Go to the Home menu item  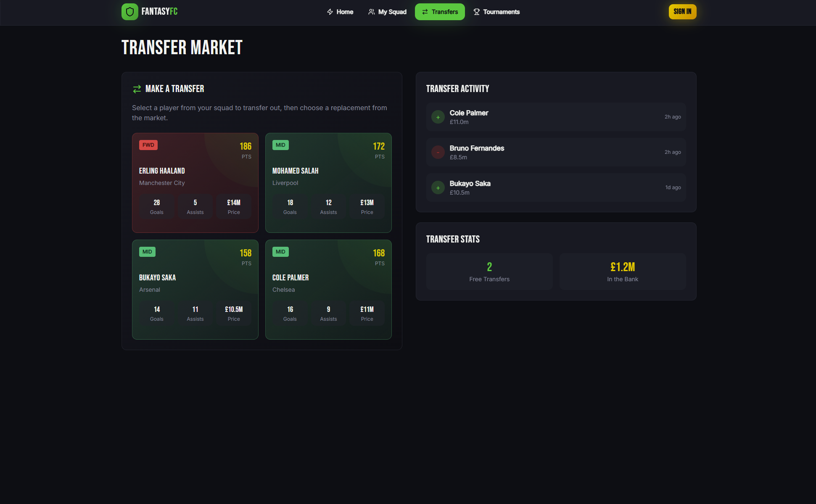point(340,12)
